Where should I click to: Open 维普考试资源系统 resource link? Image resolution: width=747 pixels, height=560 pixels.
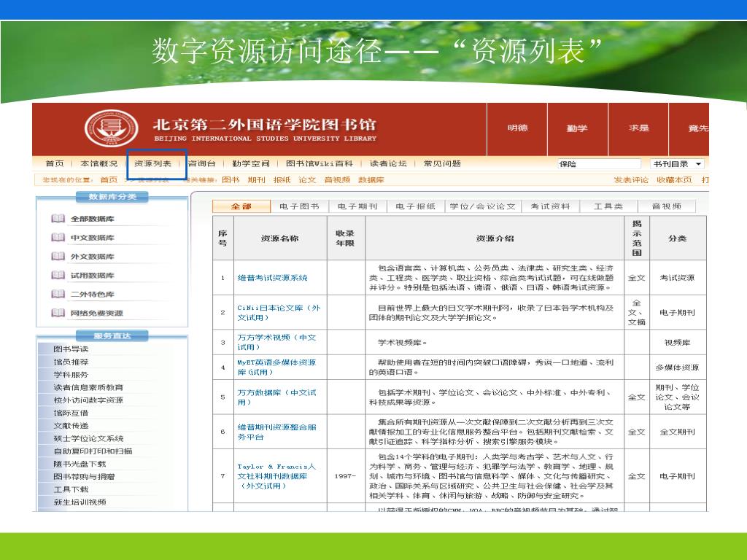pyautogui.click(x=273, y=278)
